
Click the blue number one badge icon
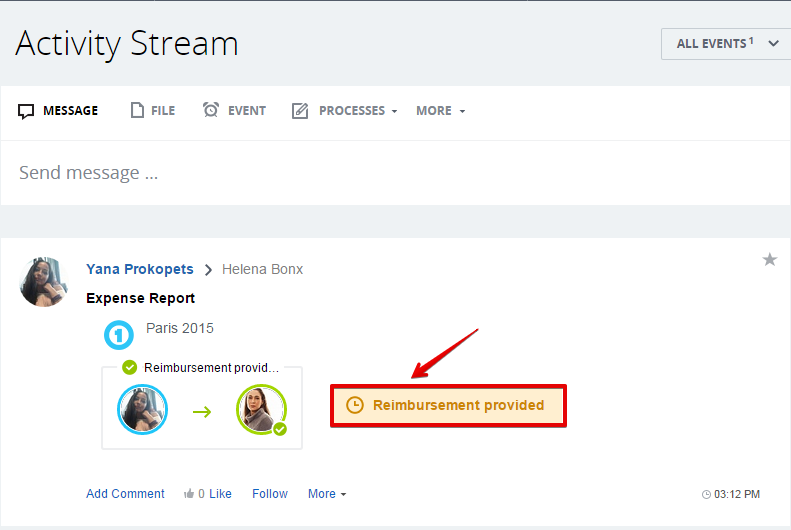[x=119, y=335]
